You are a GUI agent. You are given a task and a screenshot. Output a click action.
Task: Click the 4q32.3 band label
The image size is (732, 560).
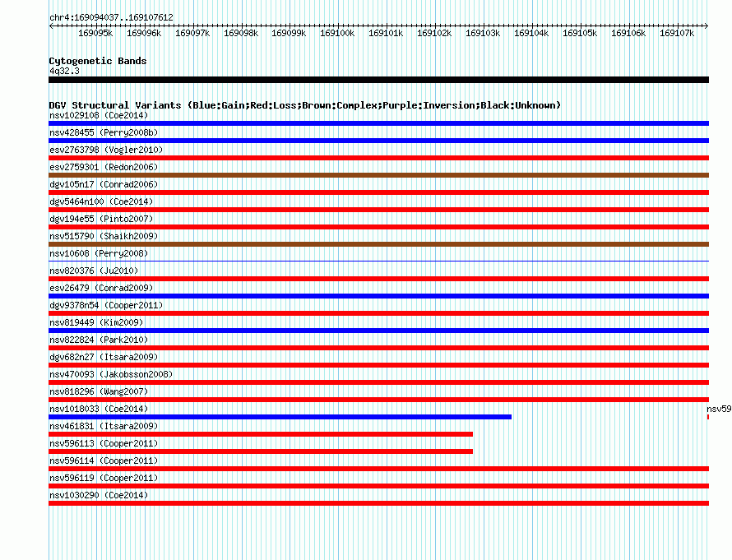pyautogui.click(x=64, y=71)
